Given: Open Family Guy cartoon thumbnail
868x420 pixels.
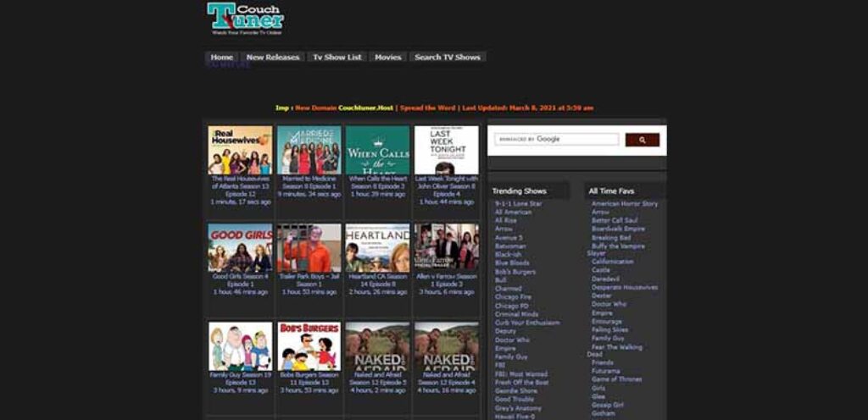Looking at the screenshot, I should (240, 346).
